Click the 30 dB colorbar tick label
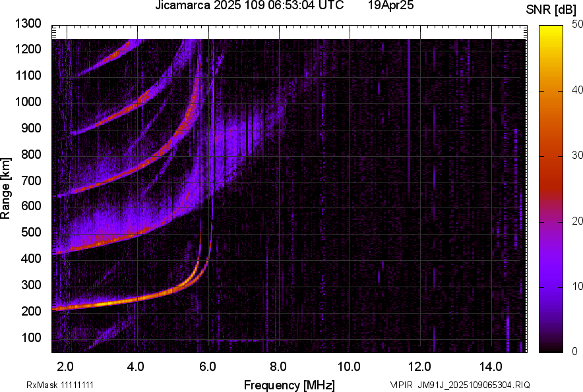 coord(578,155)
